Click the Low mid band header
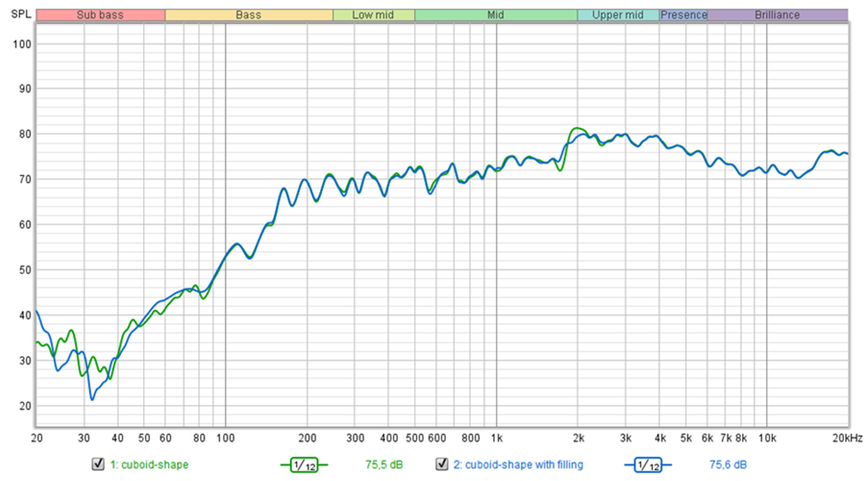Image resolution: width=868 pixels, height=481 pixels. 373,15
